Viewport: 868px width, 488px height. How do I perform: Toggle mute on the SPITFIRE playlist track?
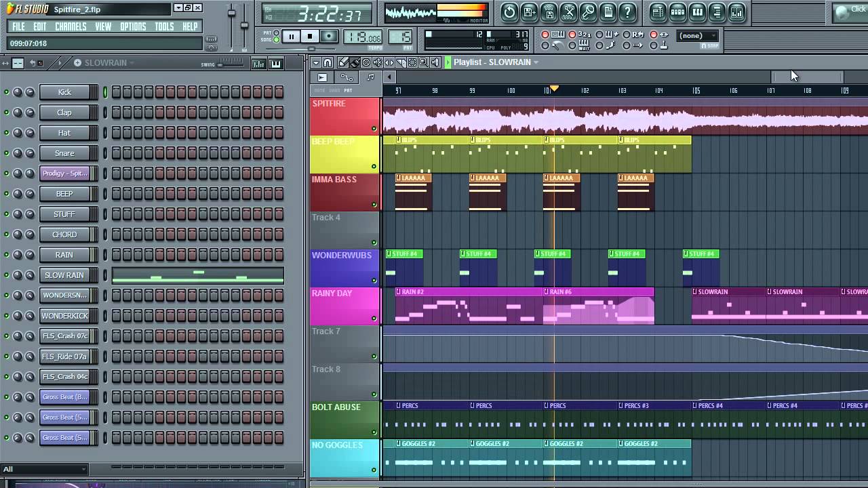(x=374, y=129)
